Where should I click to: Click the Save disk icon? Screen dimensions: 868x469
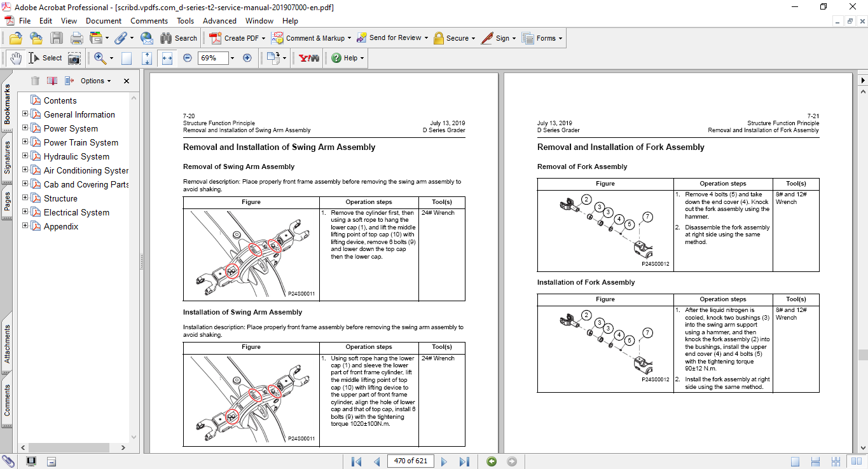coord(57,38)
